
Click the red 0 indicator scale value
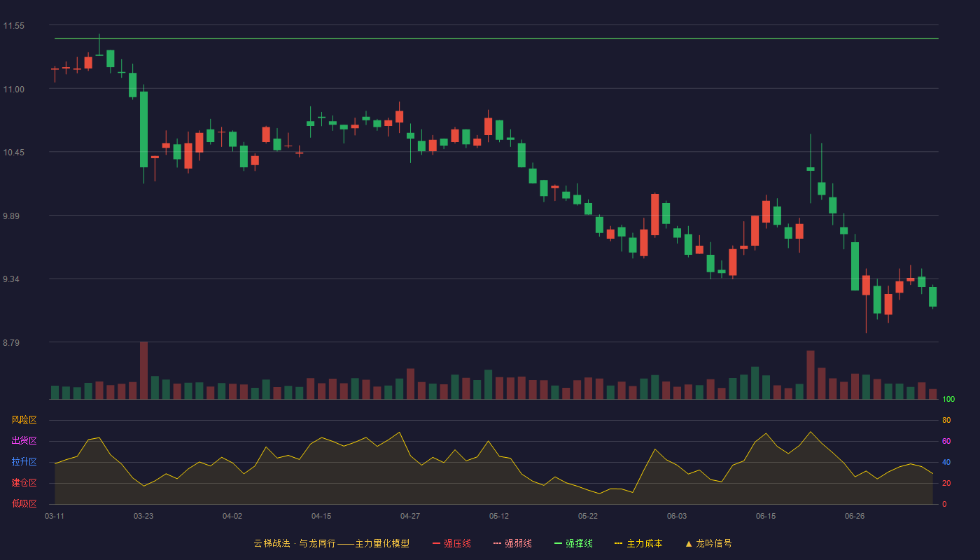[944, 504]
